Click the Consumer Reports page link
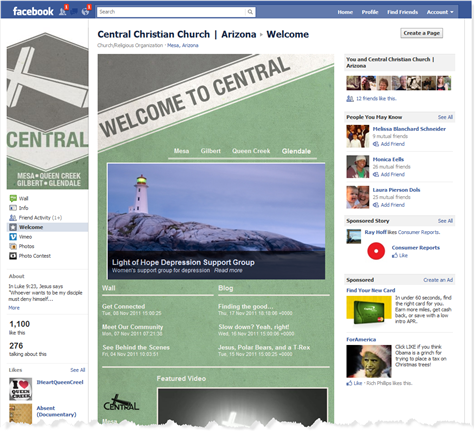Image resolution: width=475 pixels, height=432 pixels. (x=416, y=248)
